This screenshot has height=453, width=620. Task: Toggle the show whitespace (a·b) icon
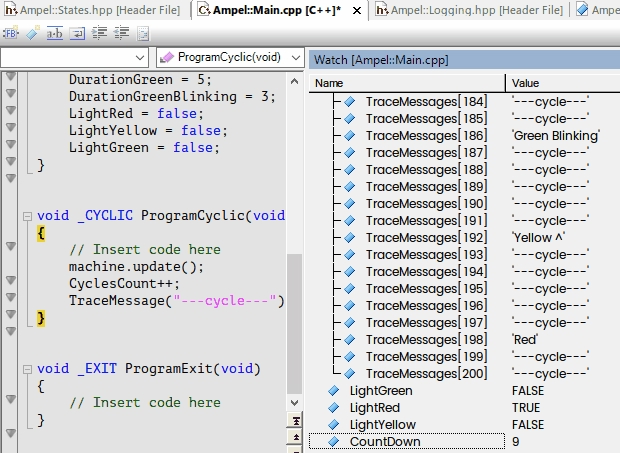[x=55, y=34]
